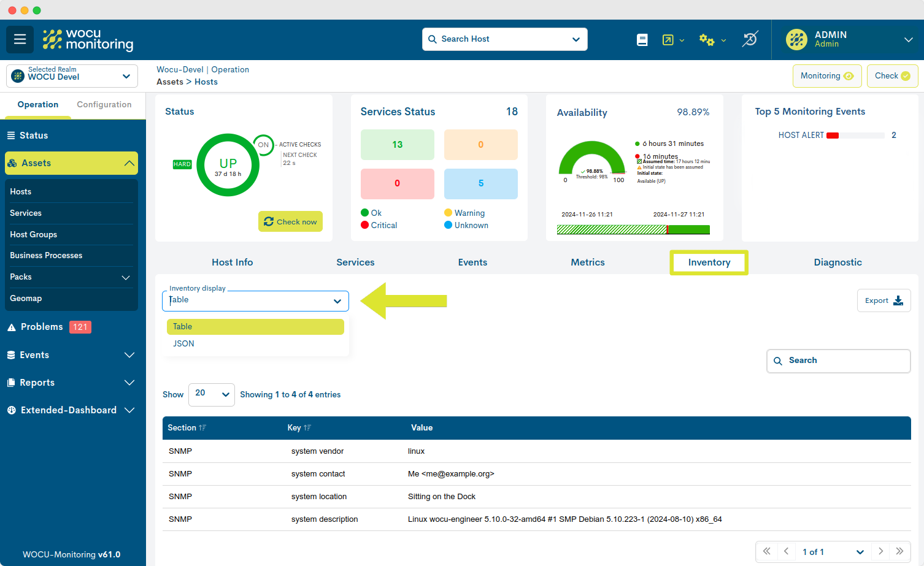This screenshot has height=566, width=924.
Task: Click the disabled refresh sync icon
Action: (750, 39)
